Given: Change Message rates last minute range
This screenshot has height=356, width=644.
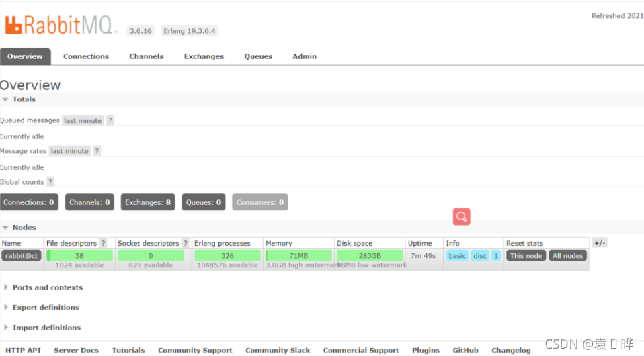Looking at the screenshot, I should (69, 150).
